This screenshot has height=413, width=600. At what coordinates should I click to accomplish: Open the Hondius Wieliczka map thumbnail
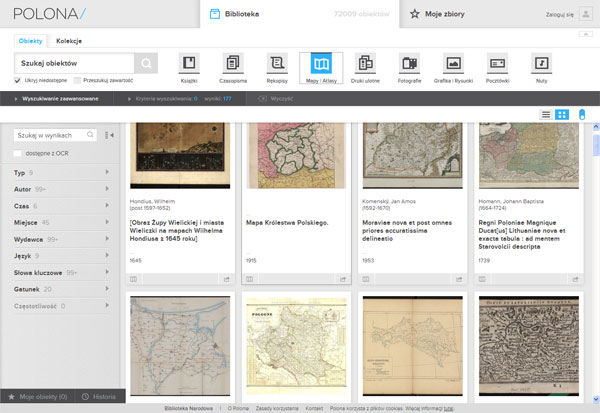point(180,155)
